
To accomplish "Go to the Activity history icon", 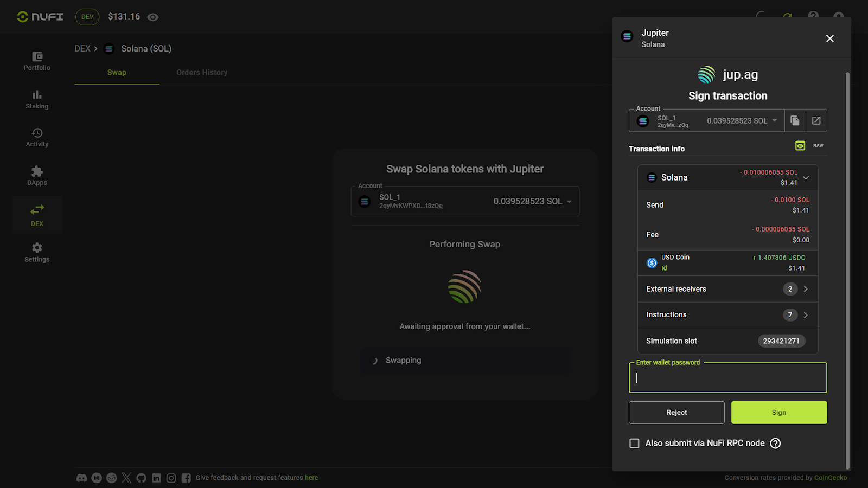I will 37,133.
